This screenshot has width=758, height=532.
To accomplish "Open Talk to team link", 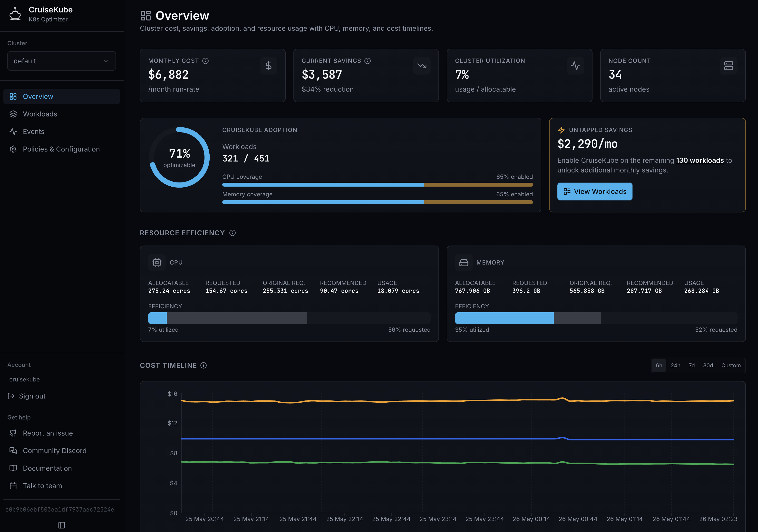I will pyautogui.click(x=61, y=485).
